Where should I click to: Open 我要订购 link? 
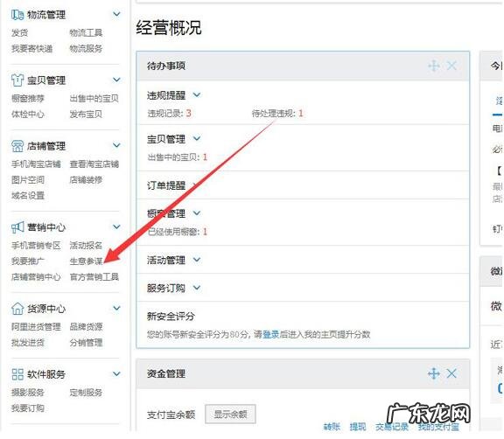pos(28,408)
